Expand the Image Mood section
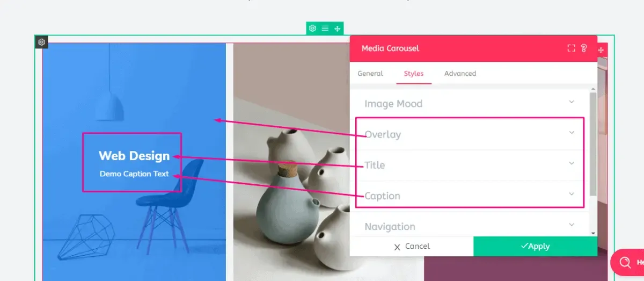The height and width of the screenshot is (281, 644). (470, 104)
